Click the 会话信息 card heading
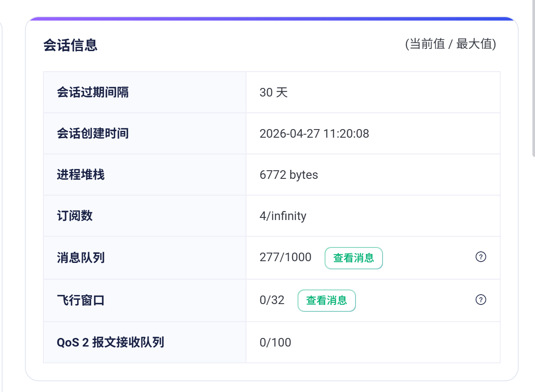535x392 pixels. [x=70, y=45]
